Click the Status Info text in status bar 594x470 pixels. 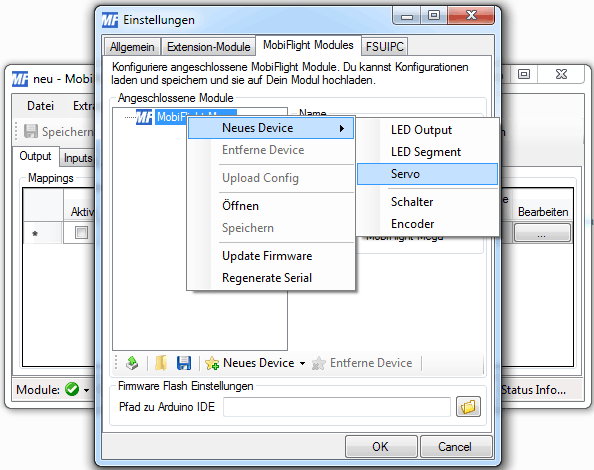(533, 390)
